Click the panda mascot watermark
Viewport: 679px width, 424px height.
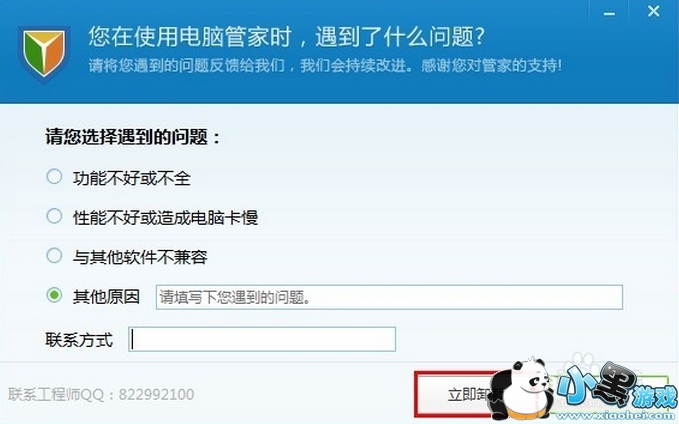tap(523, 388)
